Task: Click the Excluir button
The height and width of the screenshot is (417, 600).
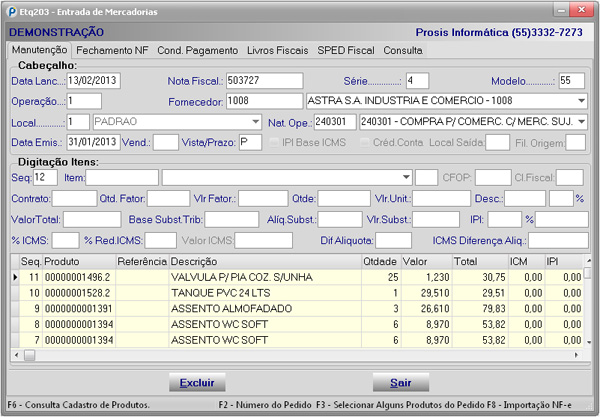Action: [197, 383]
